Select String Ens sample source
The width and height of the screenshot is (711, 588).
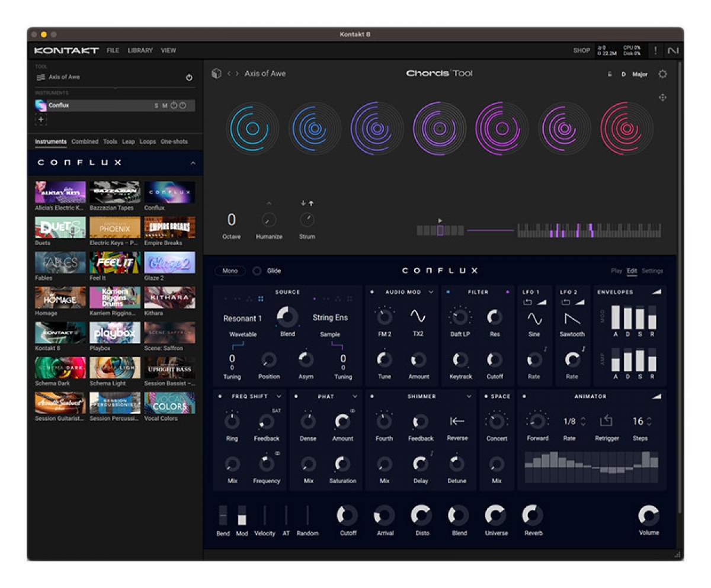(x=330, y=317)
